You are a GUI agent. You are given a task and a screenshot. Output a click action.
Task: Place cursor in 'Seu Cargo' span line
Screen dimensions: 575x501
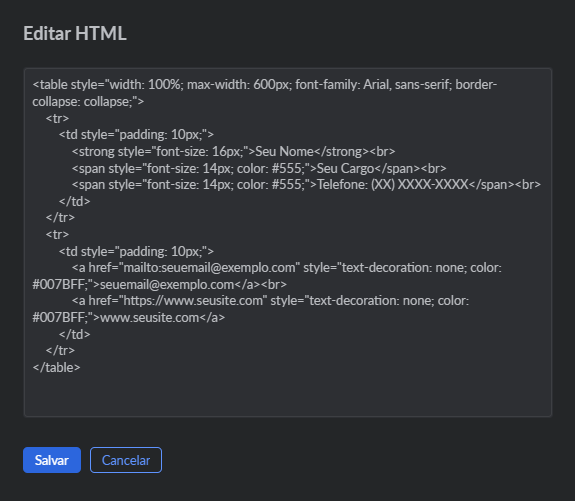click(x=259, y=168)
